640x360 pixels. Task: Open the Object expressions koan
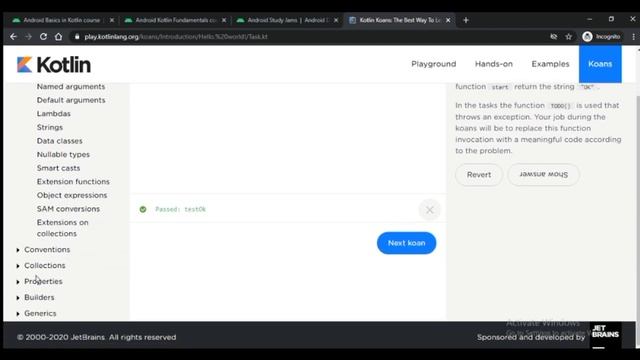point(72,195)
